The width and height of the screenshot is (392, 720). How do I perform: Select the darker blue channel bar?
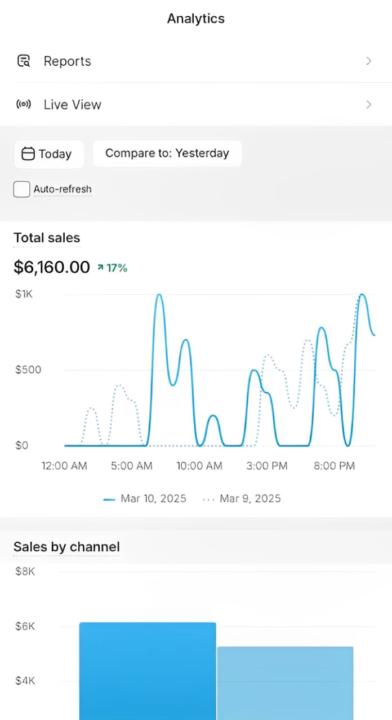click(147, 671)
